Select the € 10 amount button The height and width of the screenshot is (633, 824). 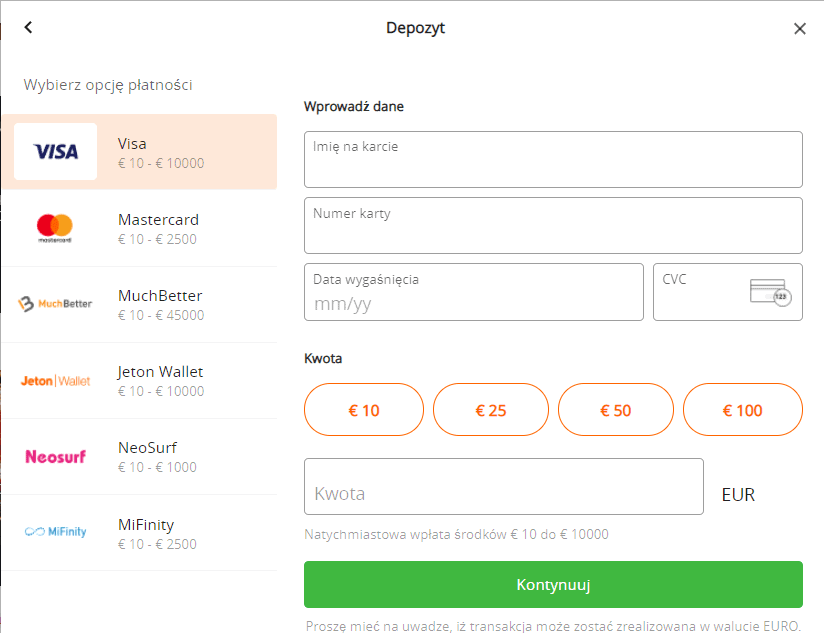tap(364, 410)
